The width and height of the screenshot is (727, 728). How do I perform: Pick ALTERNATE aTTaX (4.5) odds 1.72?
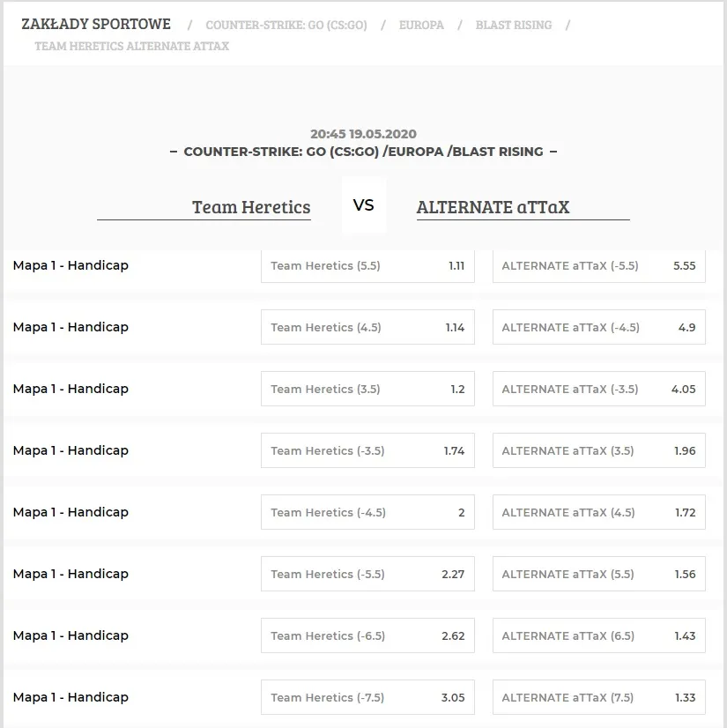point(598,512)
